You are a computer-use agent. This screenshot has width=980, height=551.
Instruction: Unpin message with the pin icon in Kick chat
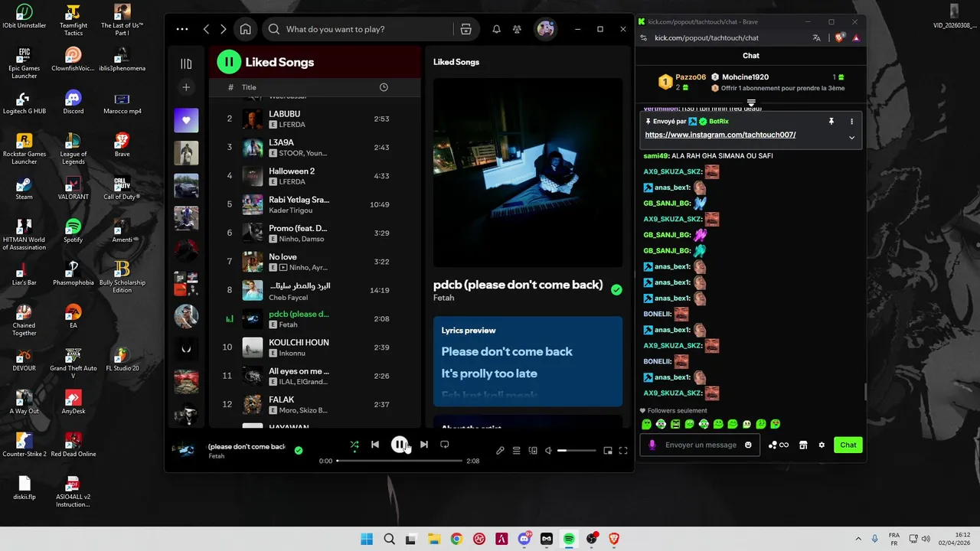pyautogui.click(x=831, y=121)
